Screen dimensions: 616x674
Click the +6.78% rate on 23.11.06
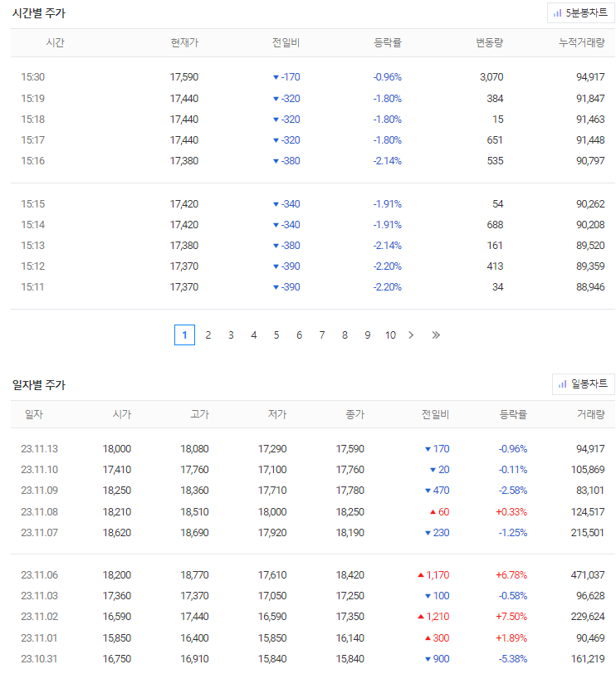click(511, 574)
